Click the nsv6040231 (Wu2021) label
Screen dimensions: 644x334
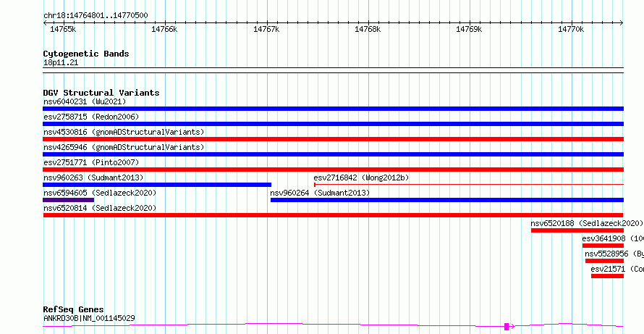(x=85, y=101)
